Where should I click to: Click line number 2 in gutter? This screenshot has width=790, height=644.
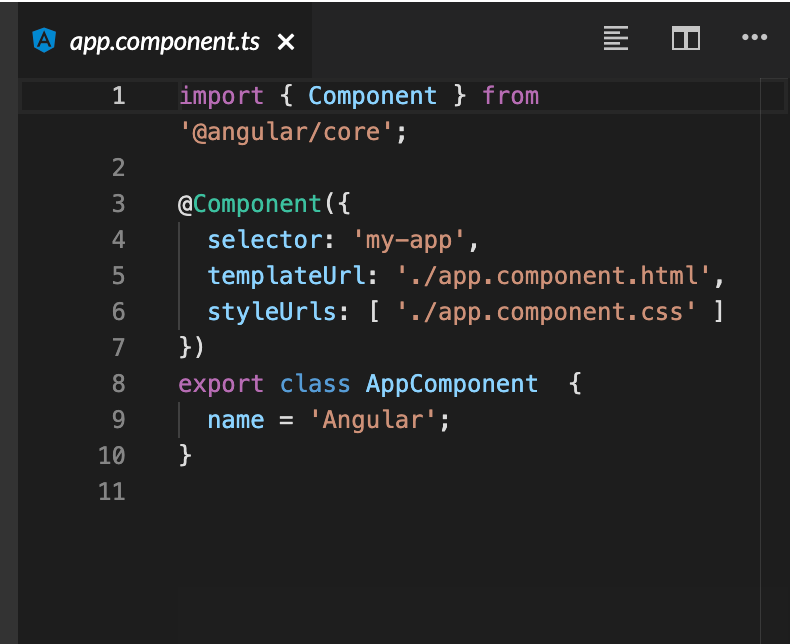click(x=118, y=168)
